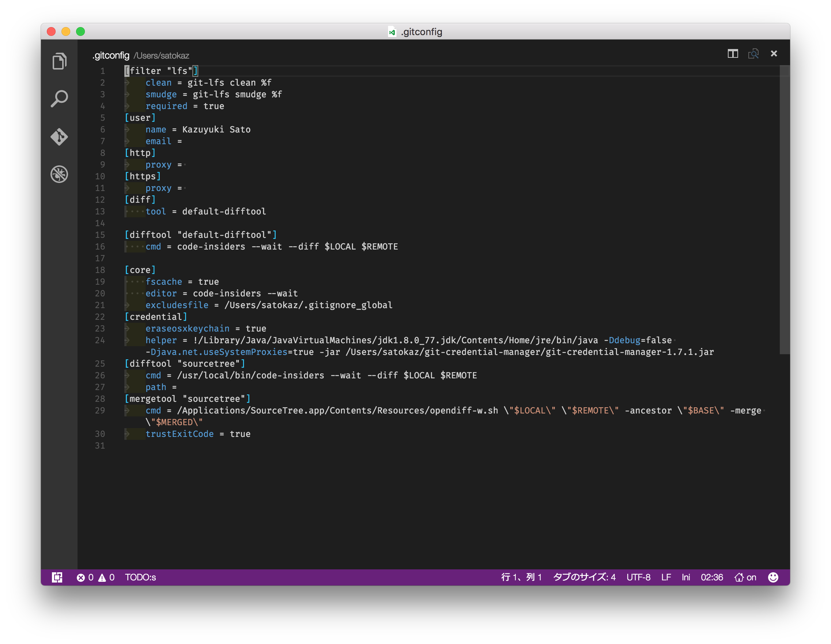Screen dimensions: 831x644
Task: Open Problems panel via the error counter
Action: tap(85, 577)
